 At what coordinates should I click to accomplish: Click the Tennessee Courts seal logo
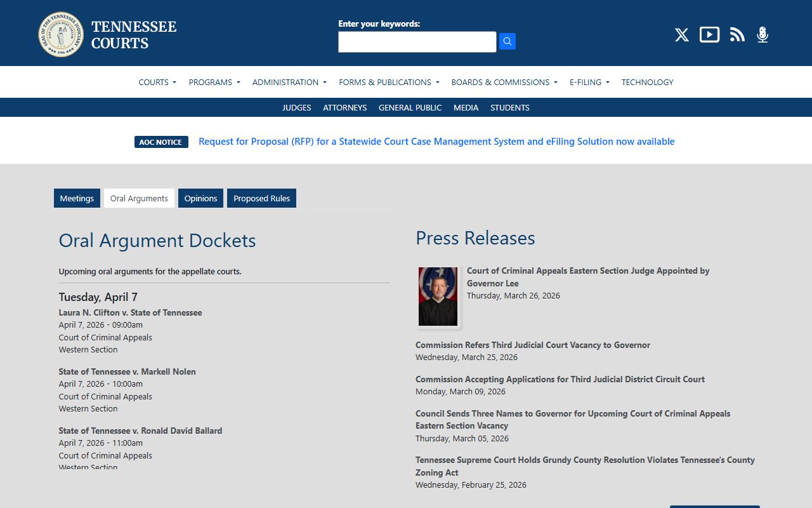pyautogui.click(x=61, y=34)
